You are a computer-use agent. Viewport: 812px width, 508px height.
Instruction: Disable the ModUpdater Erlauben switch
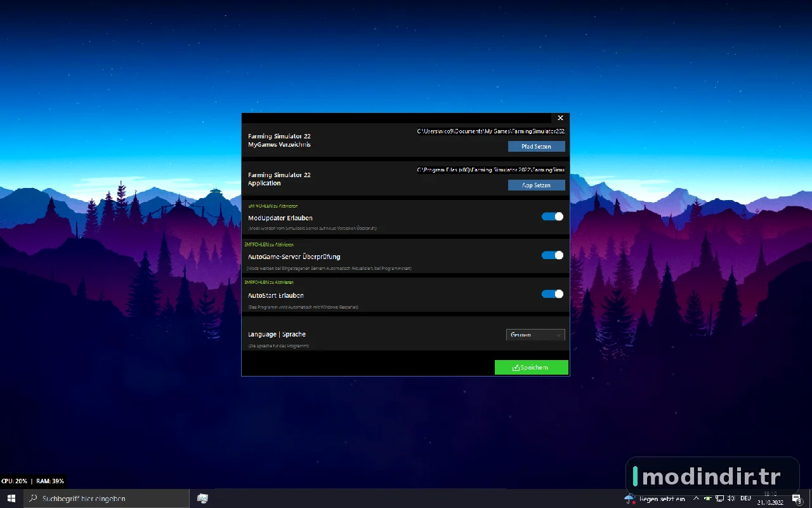(x=553, y=217)
